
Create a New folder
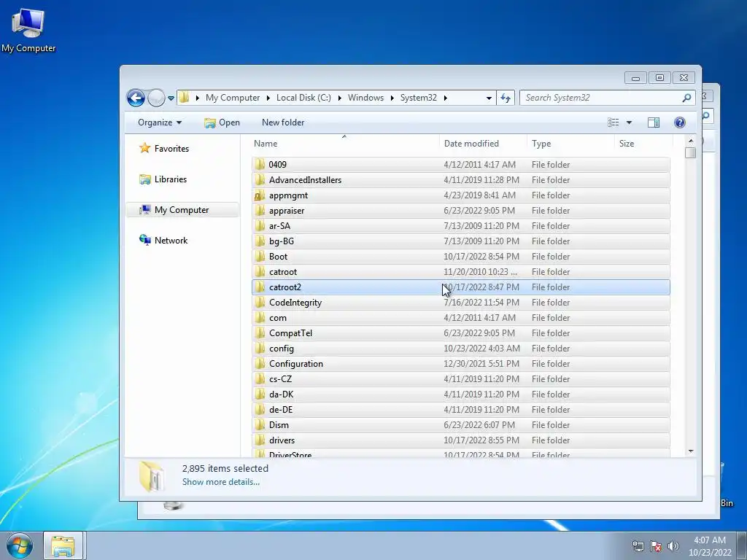coord(283,122)
